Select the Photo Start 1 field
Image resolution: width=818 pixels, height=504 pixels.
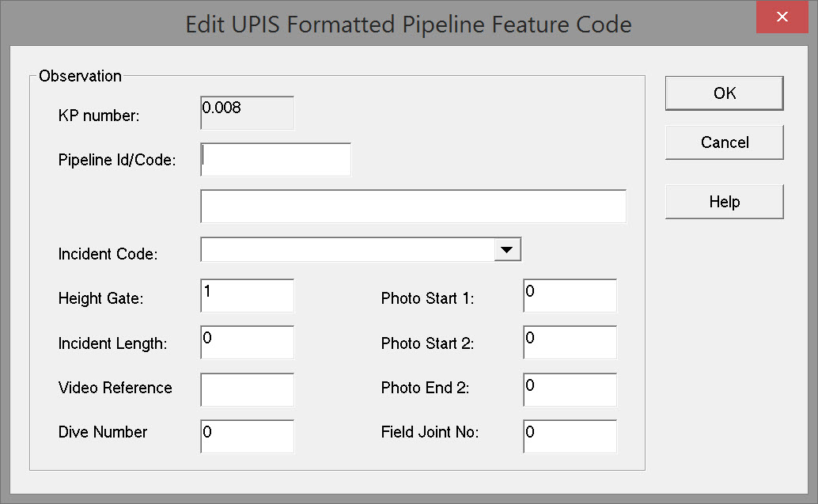(x=570, y=296)
